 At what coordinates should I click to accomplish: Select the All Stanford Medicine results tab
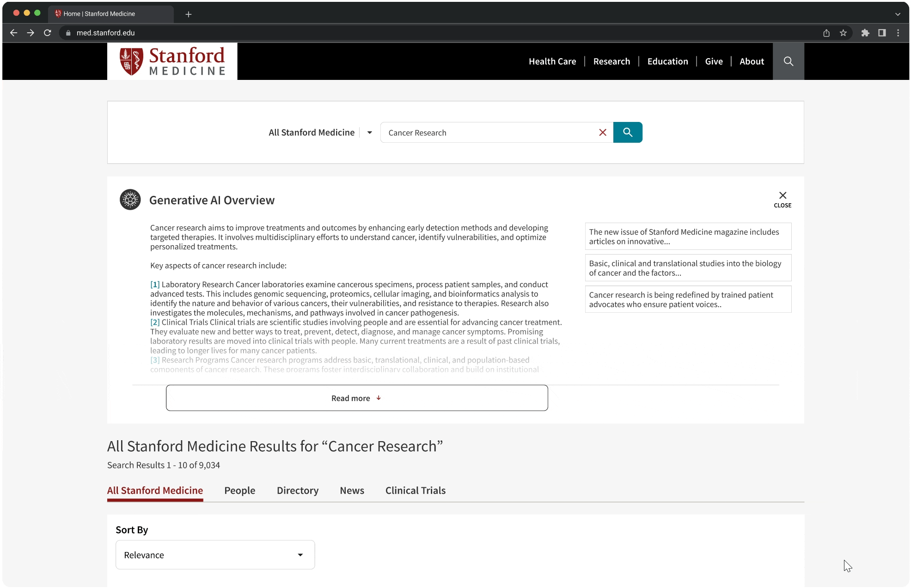click(155, 491)
